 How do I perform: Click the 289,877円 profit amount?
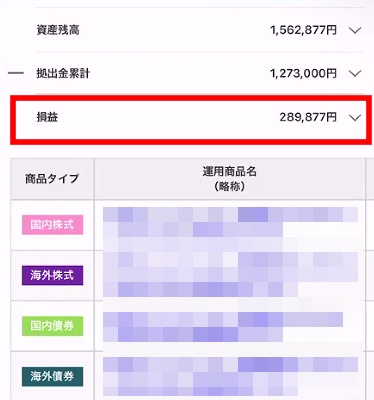tap(308, 117)
